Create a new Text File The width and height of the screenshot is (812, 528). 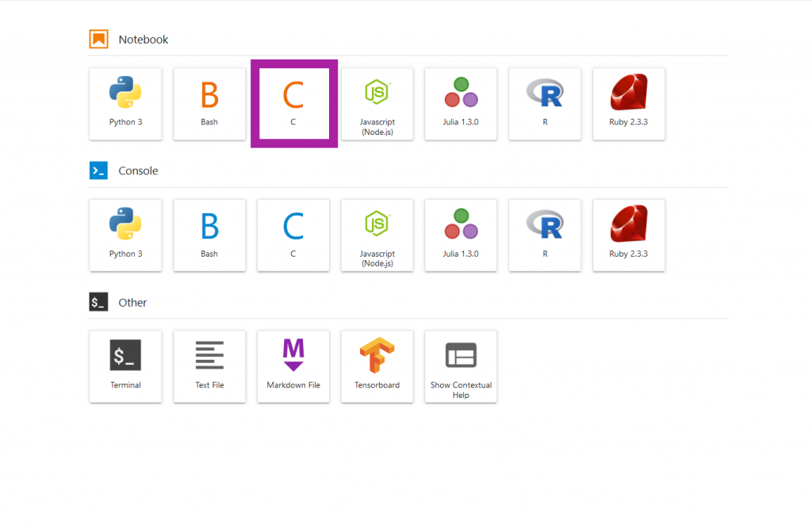click(x=209, y=366)
